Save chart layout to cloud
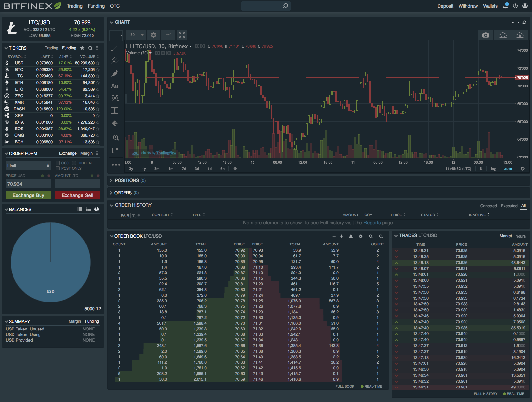This screenshot has width=532, height=402. tap(519, 35)
